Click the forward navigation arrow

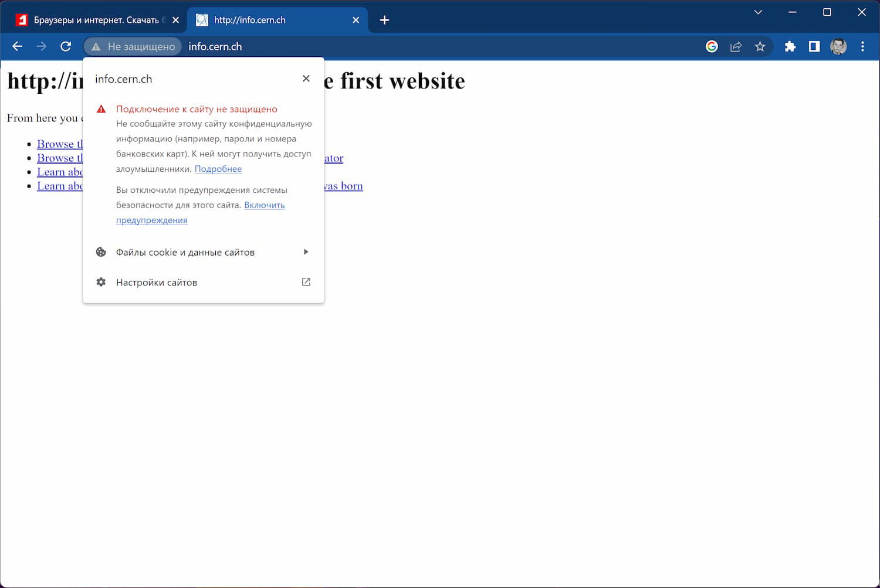click(41, 46)
